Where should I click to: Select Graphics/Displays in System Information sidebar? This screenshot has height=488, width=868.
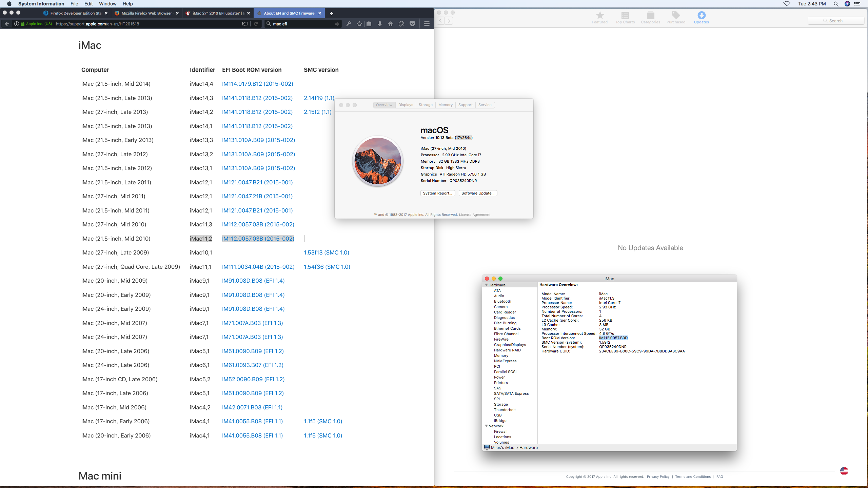510,345
